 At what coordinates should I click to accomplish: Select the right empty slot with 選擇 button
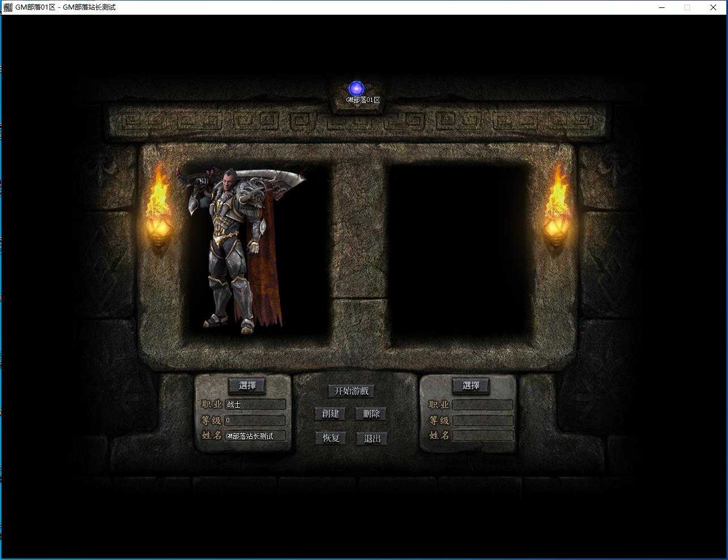coord(471,386)
